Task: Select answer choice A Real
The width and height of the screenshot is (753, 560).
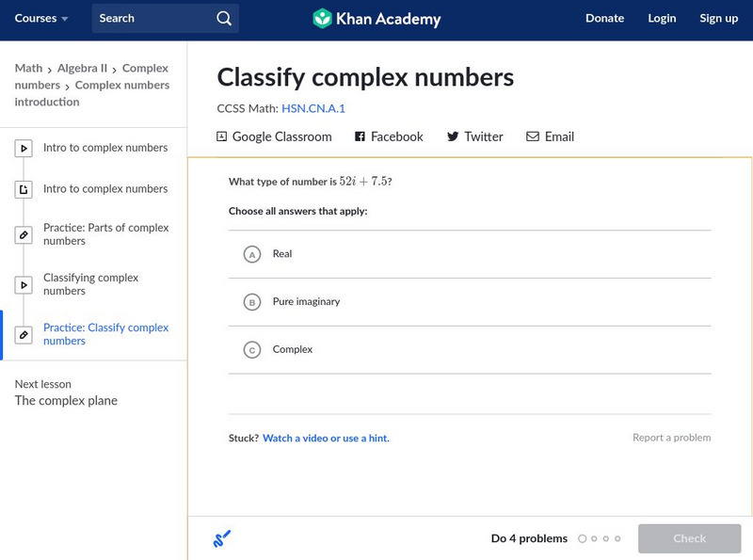Action: click(x=251, y=254)
